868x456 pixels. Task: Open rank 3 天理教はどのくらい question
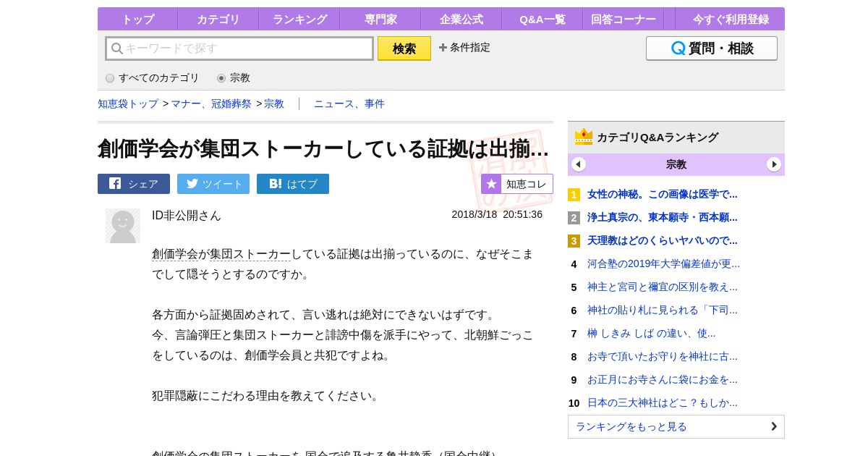(662, 240)
